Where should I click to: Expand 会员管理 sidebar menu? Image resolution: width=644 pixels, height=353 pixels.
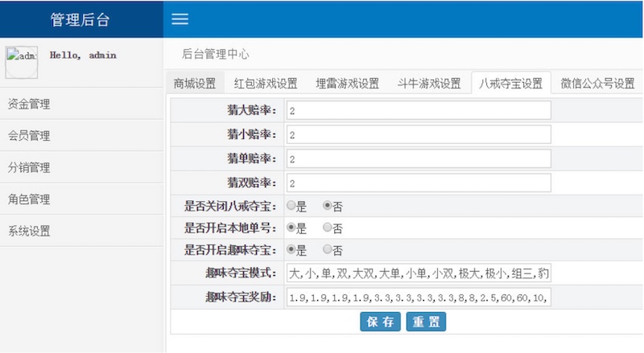tap(29, 136)
